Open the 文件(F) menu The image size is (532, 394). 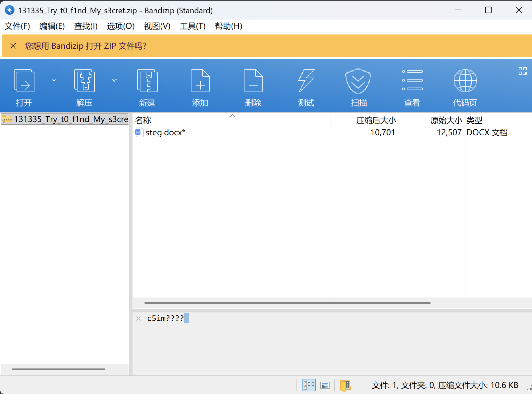click(17, 26)
